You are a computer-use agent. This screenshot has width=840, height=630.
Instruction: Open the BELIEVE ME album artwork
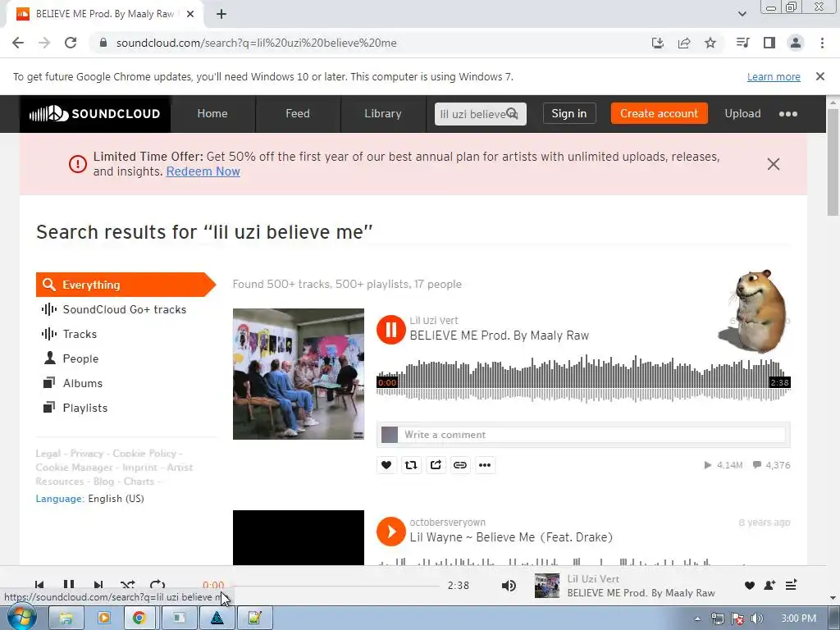tap(299, 374)
